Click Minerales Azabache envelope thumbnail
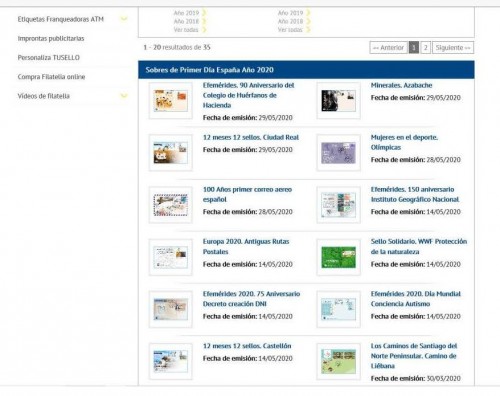 339,101
